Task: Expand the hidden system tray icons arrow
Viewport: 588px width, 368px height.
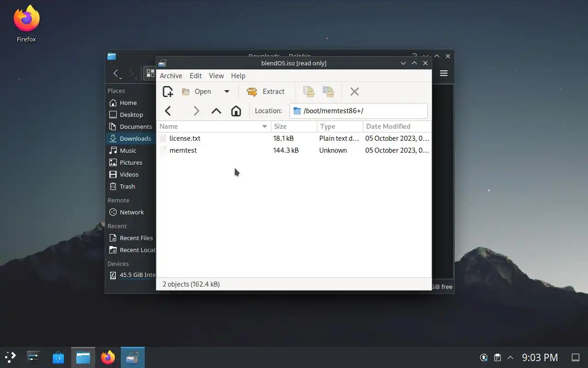Action: click(510, 357)
